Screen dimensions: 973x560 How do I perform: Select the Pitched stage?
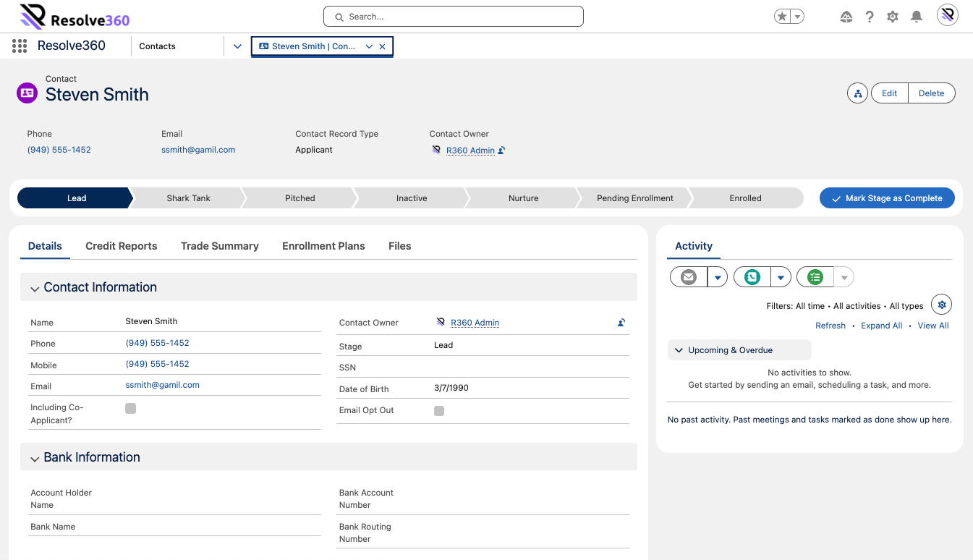point(300,198)
